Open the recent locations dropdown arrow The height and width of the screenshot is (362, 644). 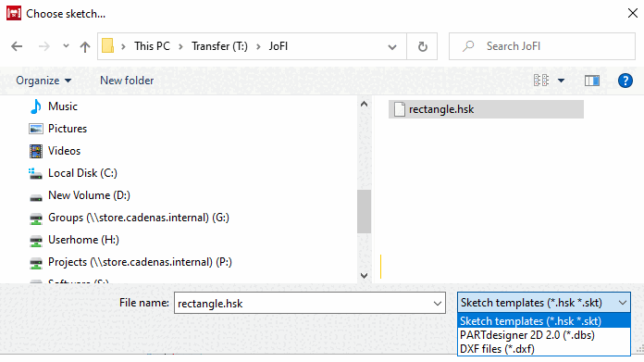[x=66, y=46]
